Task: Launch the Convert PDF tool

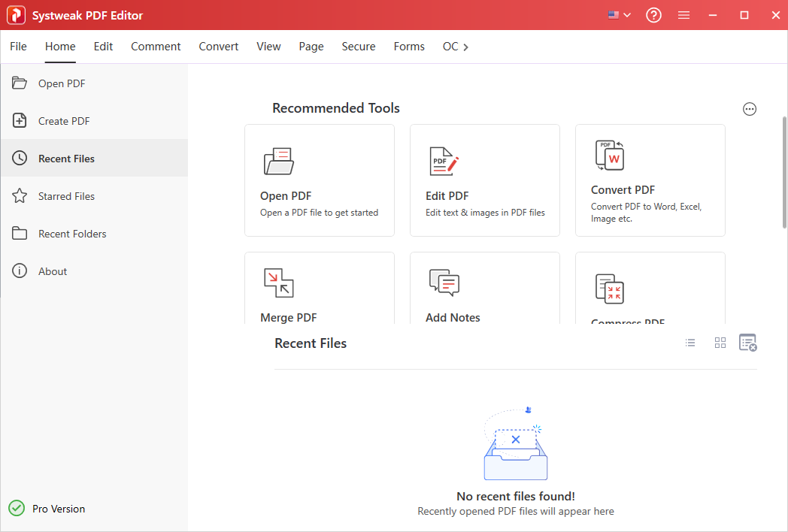Action: point(650,180)
